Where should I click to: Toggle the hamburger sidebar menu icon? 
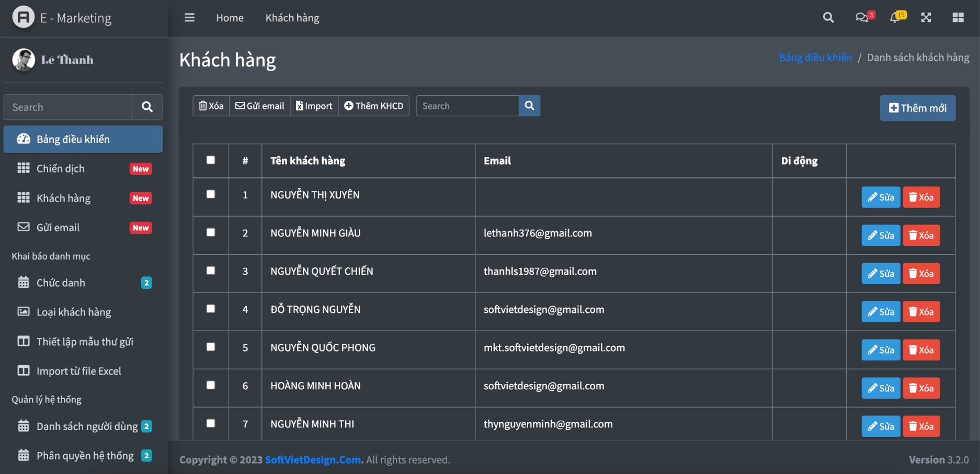coord(189,18)
